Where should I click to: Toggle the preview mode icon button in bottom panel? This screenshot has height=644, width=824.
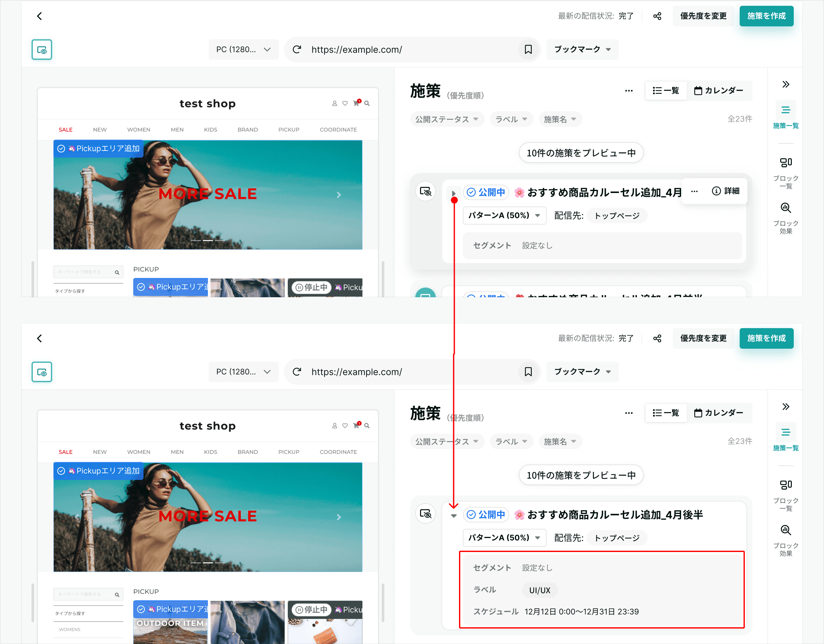pyautogui.click(x=42, y=372)
